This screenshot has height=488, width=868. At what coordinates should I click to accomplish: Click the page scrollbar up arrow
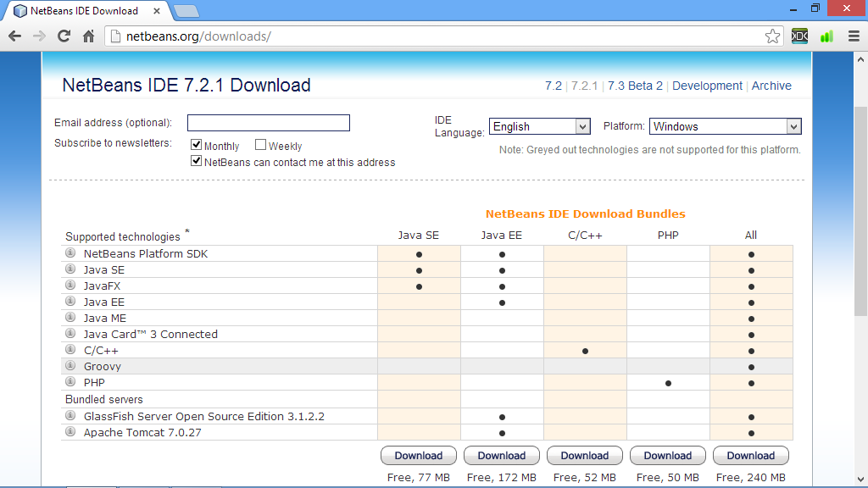tap(860, 59)
